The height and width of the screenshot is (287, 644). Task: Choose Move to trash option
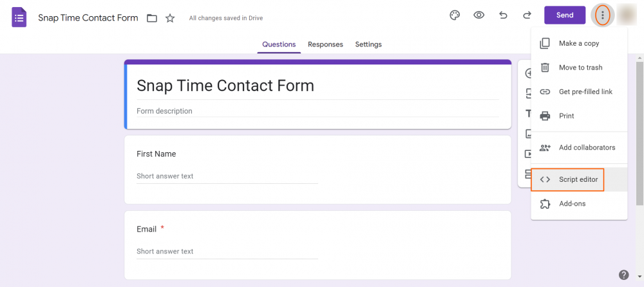tap(580, 68)
